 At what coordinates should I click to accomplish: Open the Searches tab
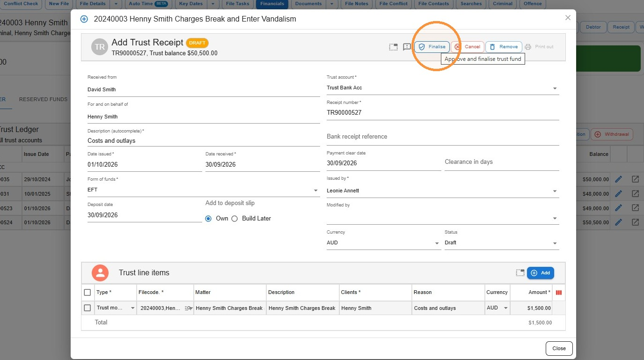471,4
